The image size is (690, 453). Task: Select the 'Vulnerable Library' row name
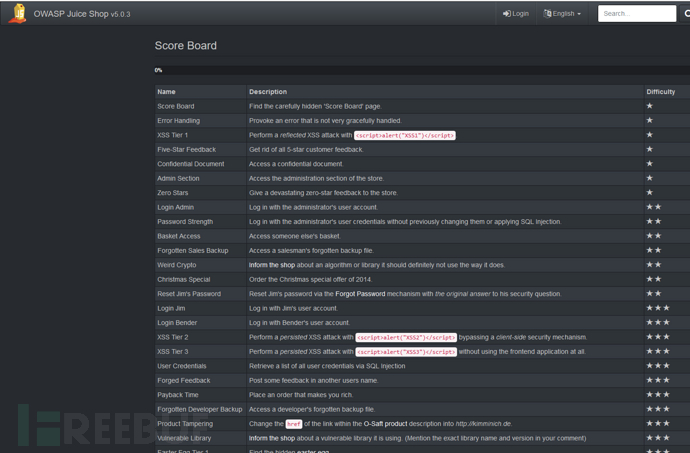184,438
